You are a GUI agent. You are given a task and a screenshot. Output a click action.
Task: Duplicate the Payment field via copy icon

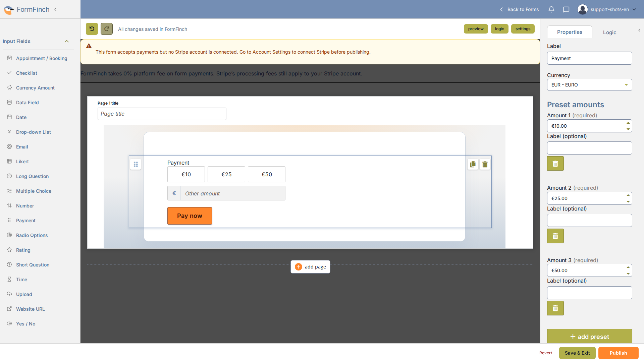coord(473,164)
